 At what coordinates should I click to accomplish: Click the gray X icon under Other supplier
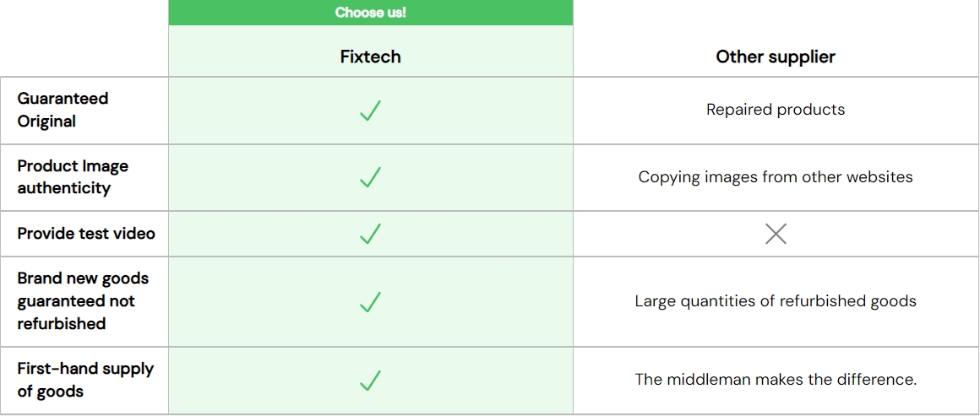click(x=776, y=234)
